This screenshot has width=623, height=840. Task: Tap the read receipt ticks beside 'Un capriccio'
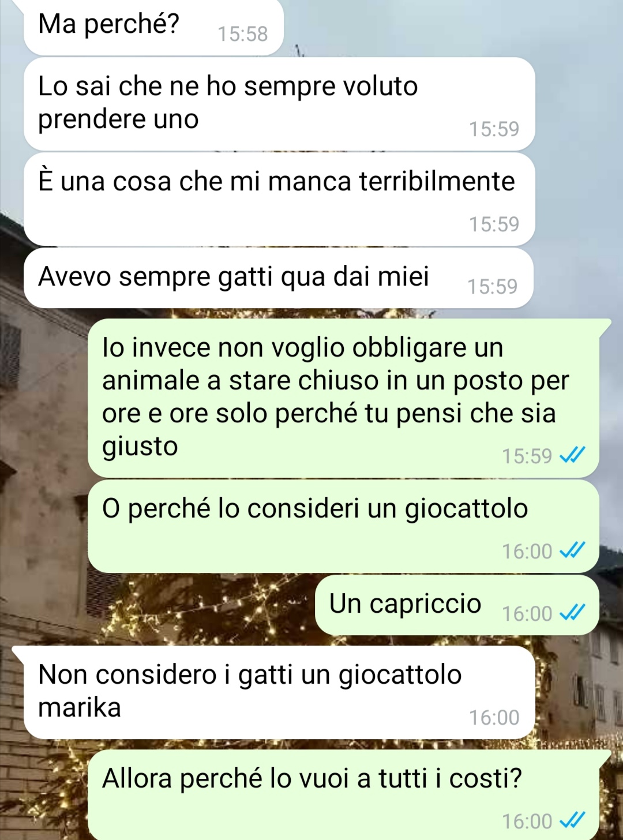[x=573, y=613]
